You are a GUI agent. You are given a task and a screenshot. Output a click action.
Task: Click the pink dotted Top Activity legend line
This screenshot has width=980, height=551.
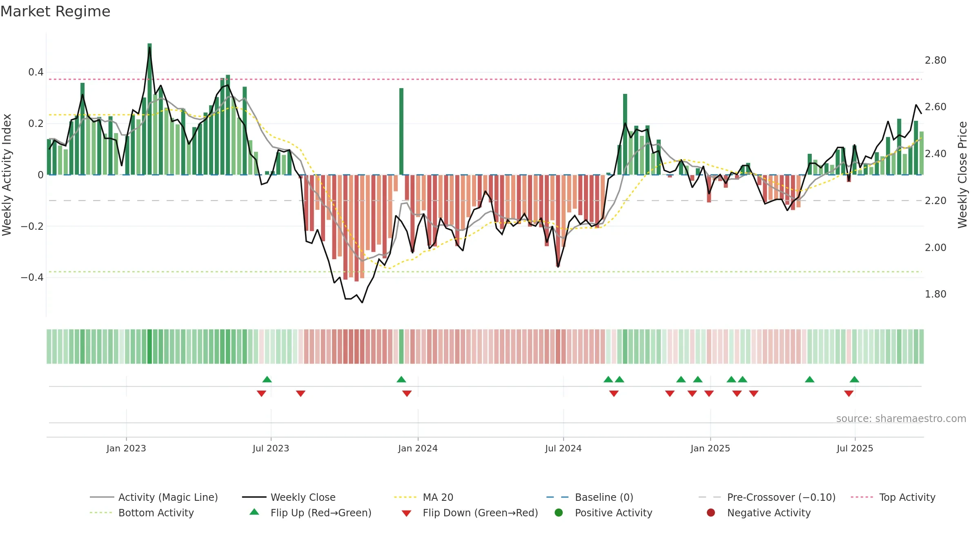tap(862, 497)
